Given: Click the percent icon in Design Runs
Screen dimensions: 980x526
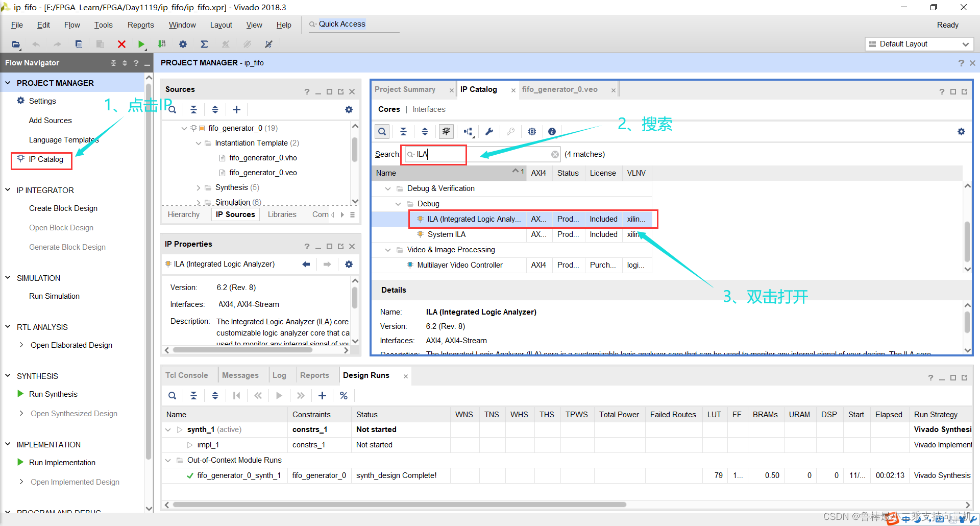Looking at the screenshot, I should (x=344, y=395).
